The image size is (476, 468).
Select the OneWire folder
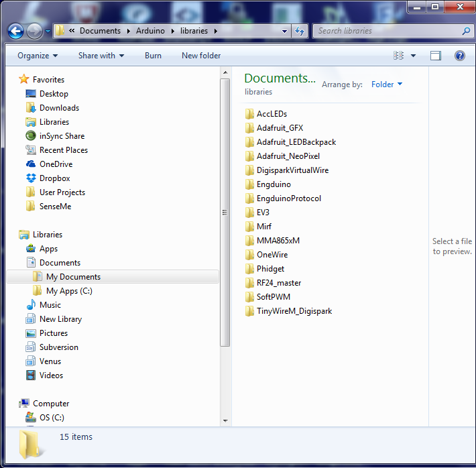pos(266,255)
